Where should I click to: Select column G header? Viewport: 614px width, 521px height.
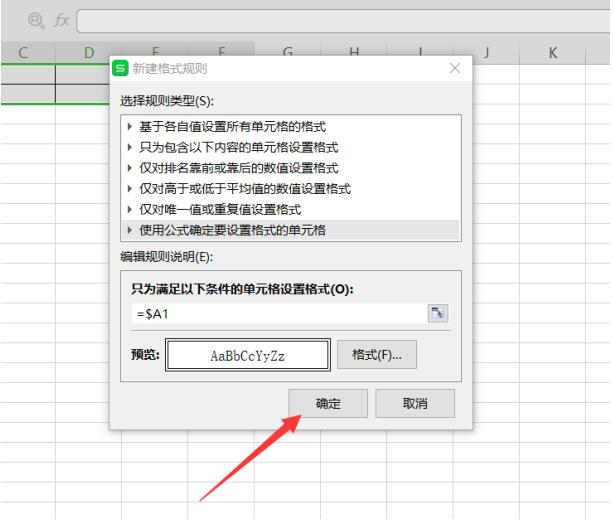pos(287,49)
